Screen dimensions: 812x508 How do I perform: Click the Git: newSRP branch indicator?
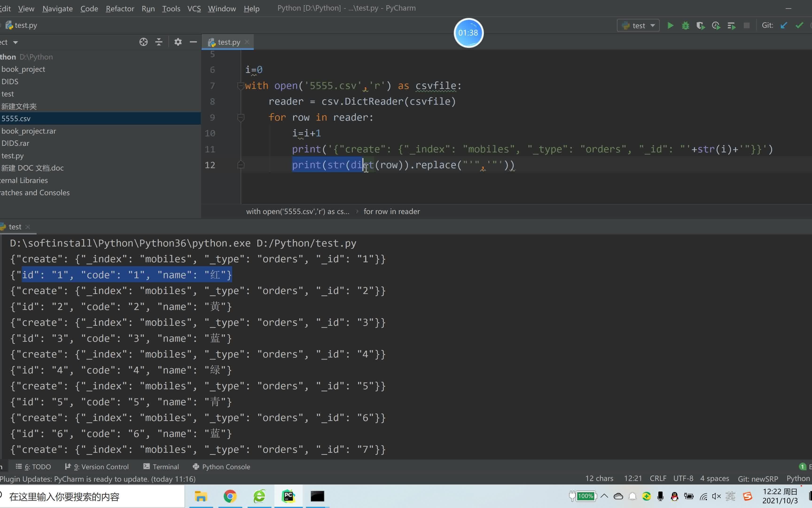(758, 479)
